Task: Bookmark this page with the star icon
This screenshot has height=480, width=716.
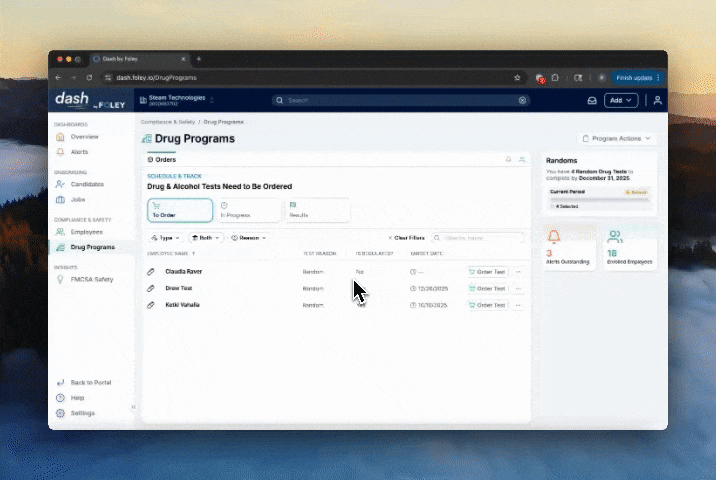Action: tap(517, 77)
